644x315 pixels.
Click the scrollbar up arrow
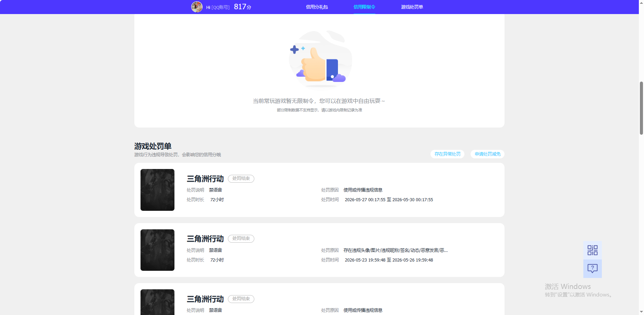tap(641, 2)
